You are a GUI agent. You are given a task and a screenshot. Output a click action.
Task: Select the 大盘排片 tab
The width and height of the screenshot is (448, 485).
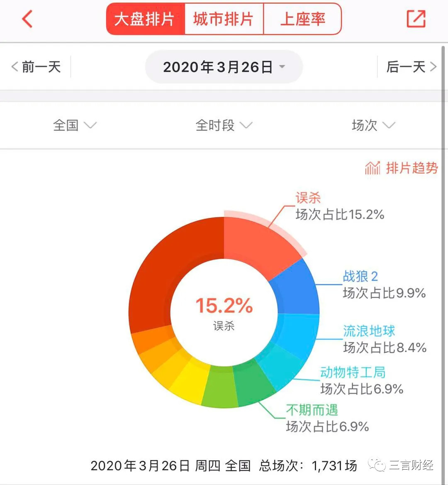[145, 19]
